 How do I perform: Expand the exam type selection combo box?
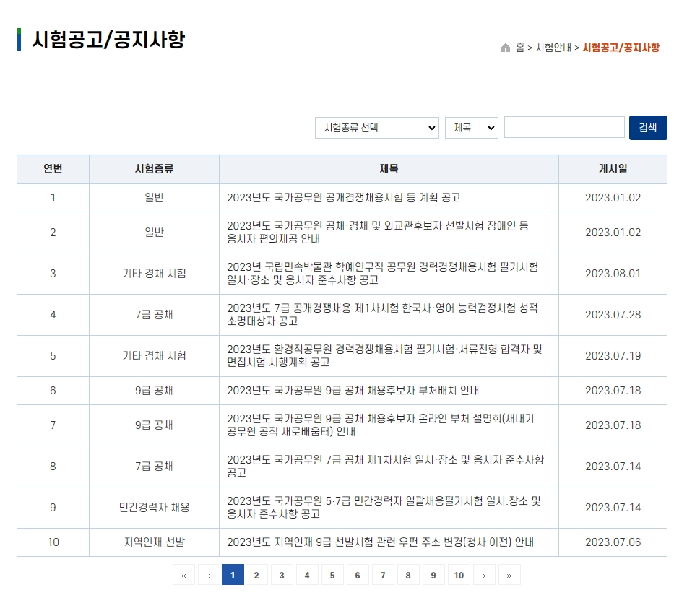376,127
